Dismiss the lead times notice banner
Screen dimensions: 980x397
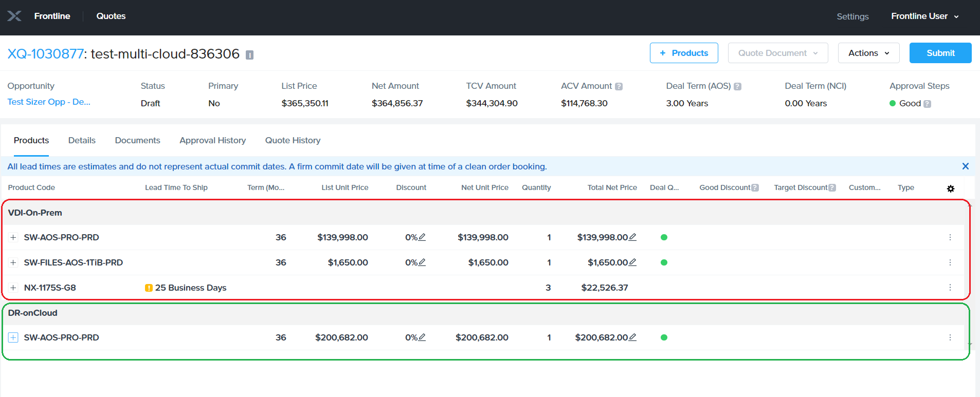[965, 166]
